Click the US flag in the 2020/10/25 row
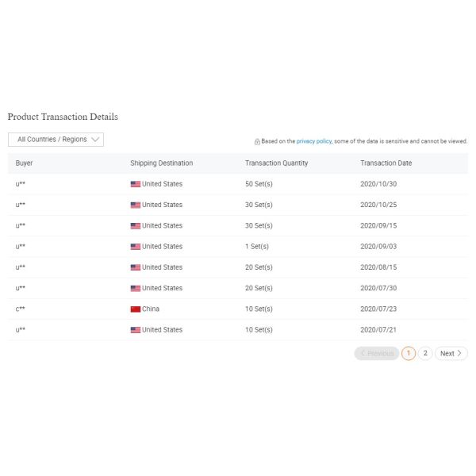Viewport: 476px width, 476px height. (136, 205)
